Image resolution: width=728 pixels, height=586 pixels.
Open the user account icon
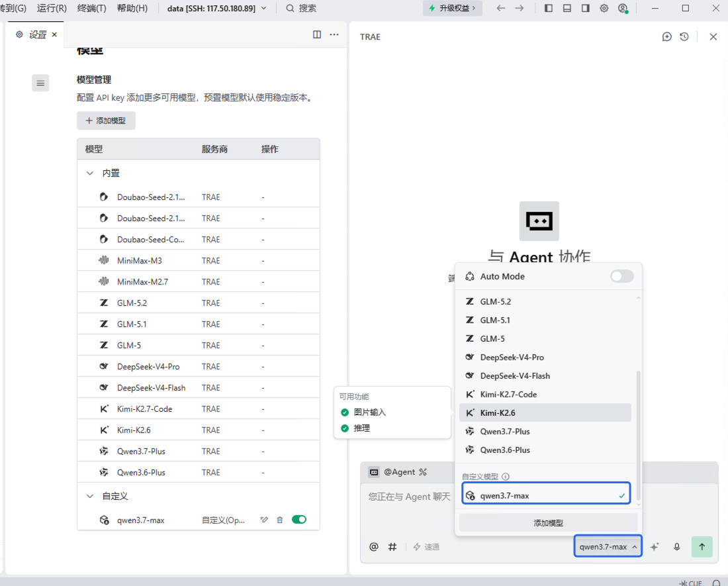click(623, 9)
